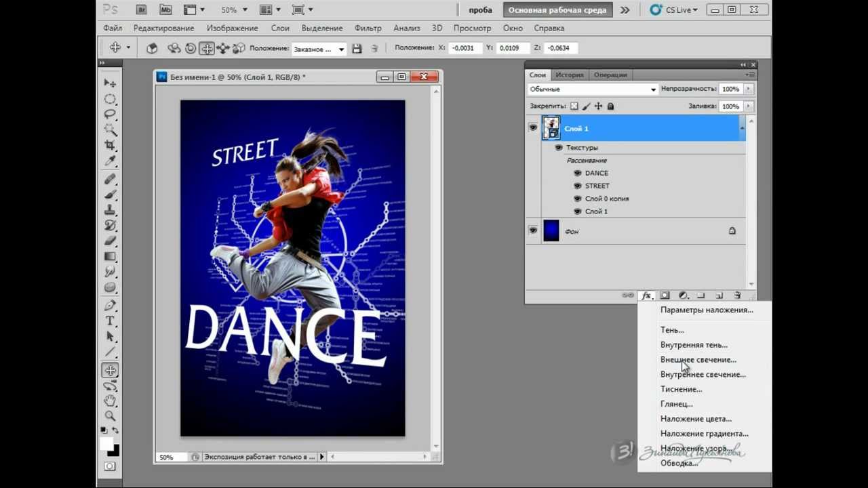Switch to the История tab
The image size is (868, 488).
pos(570,75)
